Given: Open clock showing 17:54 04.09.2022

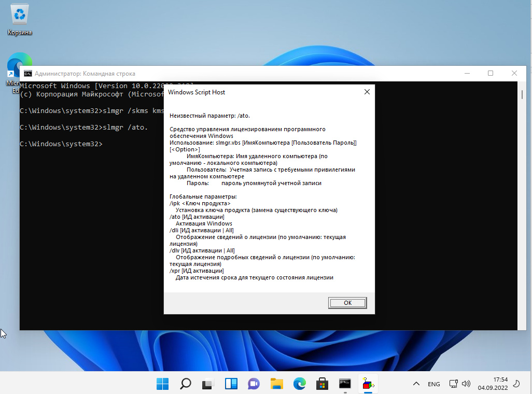Looking at the screenshot, I should click(x=493, y=384).
